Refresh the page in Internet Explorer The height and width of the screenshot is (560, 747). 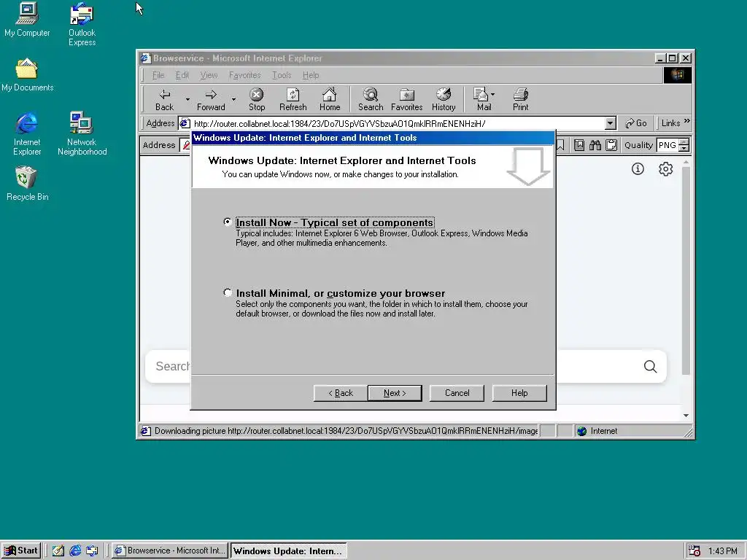coord(293,99)
